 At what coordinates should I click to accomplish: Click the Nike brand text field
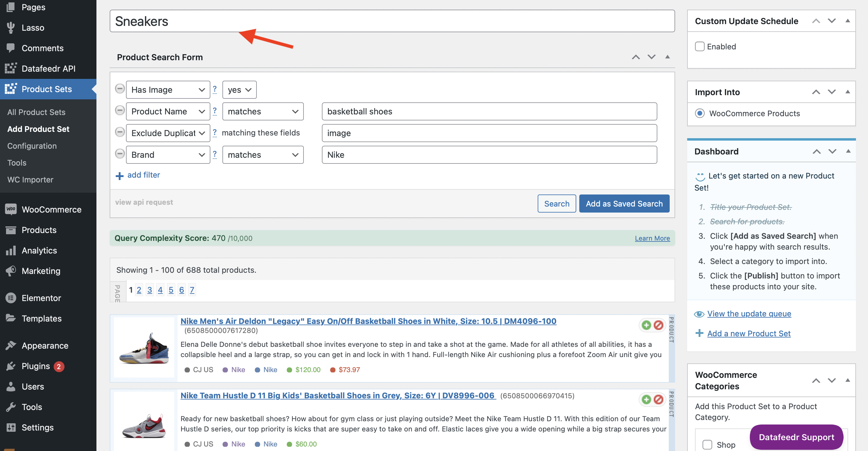click(x=489, y=154)
